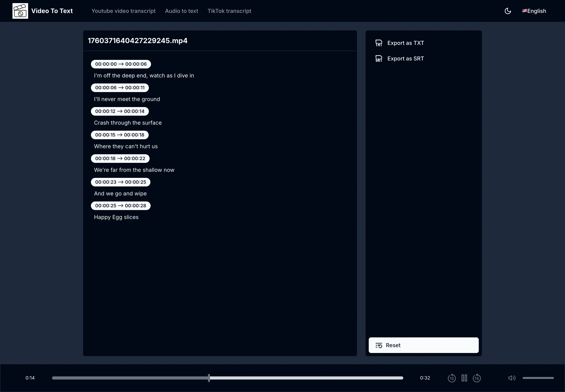Click the volume/speaker icon
Screen dimensions: 565x392
[x=512, y=378]
